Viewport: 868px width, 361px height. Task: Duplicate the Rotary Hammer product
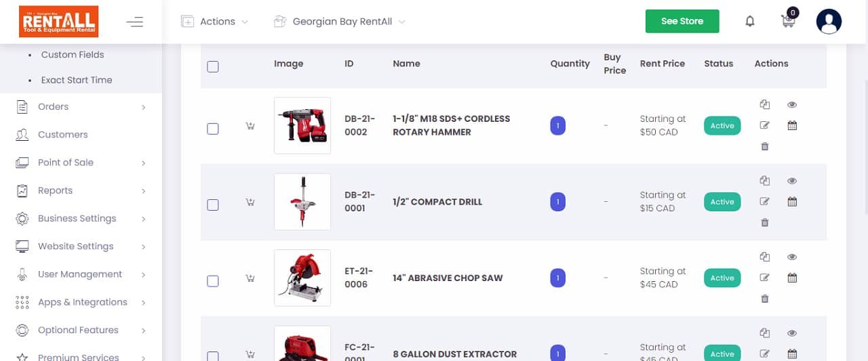coord(765,104)
